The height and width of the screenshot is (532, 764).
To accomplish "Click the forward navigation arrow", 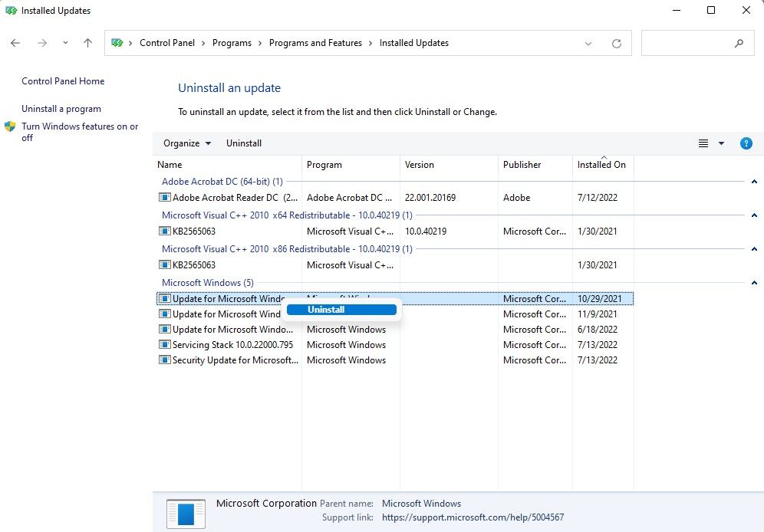I will coord(41,43).
